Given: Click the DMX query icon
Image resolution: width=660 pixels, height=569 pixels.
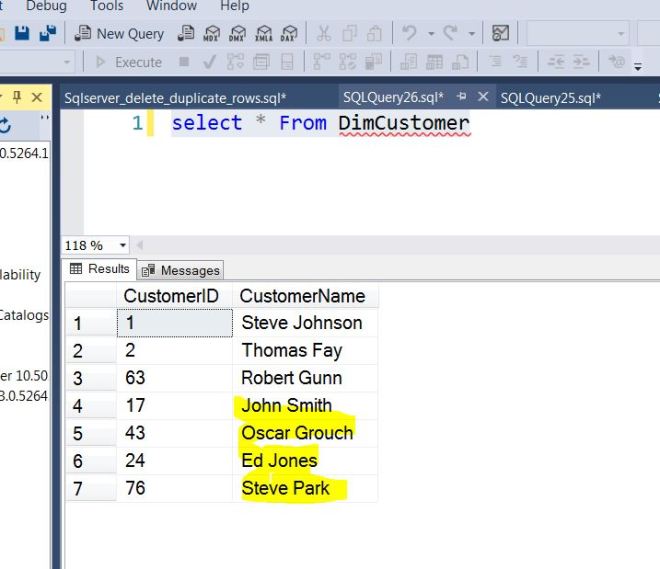Looking at the screenshot, I should (237, 34).
